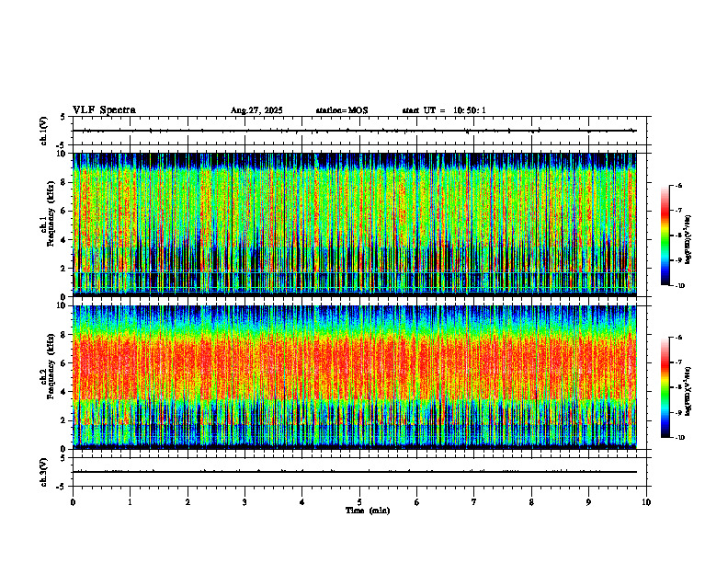The height and width of the screenshot is (563, 728).
Task: Click the "-7" label on ch.2 color bar
Action: point(679,362)
